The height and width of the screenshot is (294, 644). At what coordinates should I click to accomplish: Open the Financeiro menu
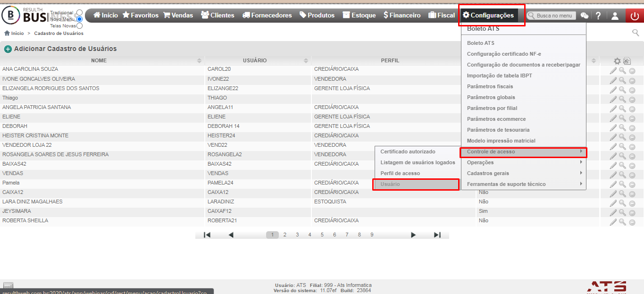401,16
